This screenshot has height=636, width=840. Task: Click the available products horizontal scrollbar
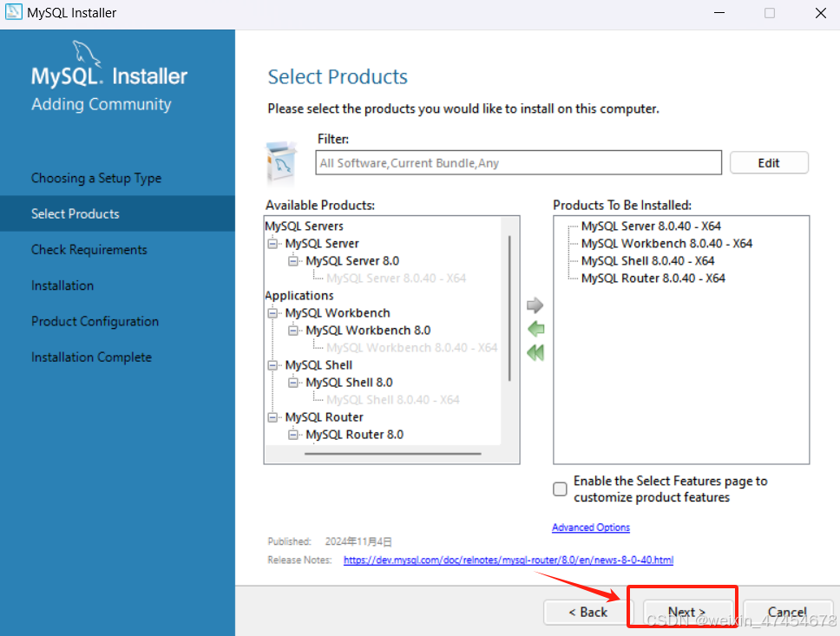[393, 454]
